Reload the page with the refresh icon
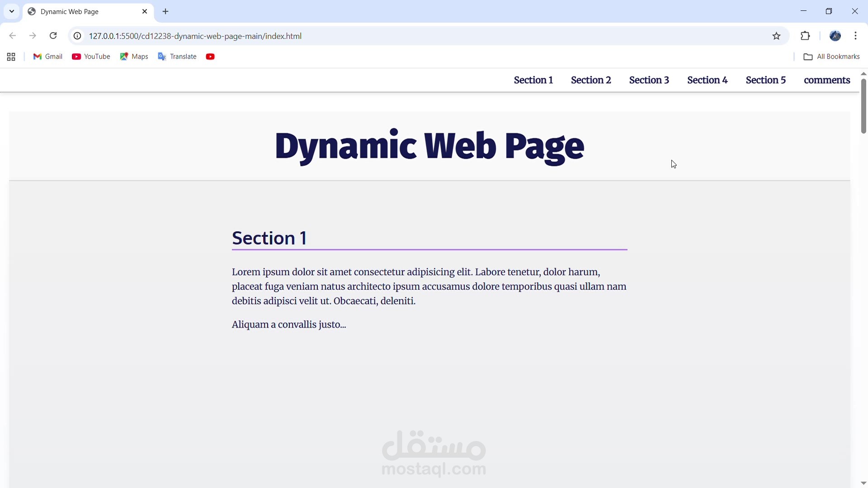868x488 pixels. (53, 36)
